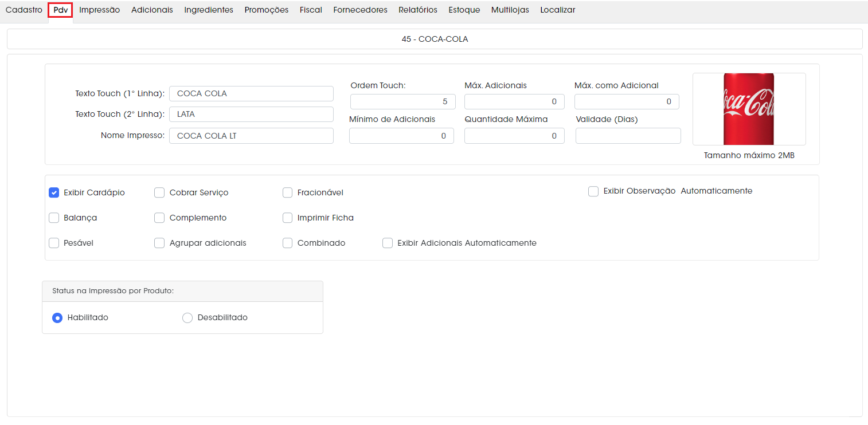Screen dimensions: 868x425
Task: Go to the Ingredientes tab
Action: coord(209,10)
